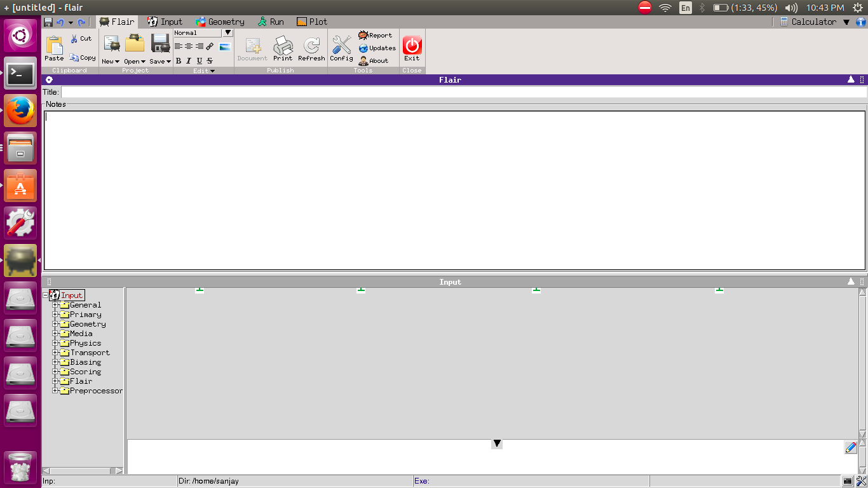The width and height of the screenshot is (868, 488).
Task: Switch to the Flair tab
Action: pos(117,22)
